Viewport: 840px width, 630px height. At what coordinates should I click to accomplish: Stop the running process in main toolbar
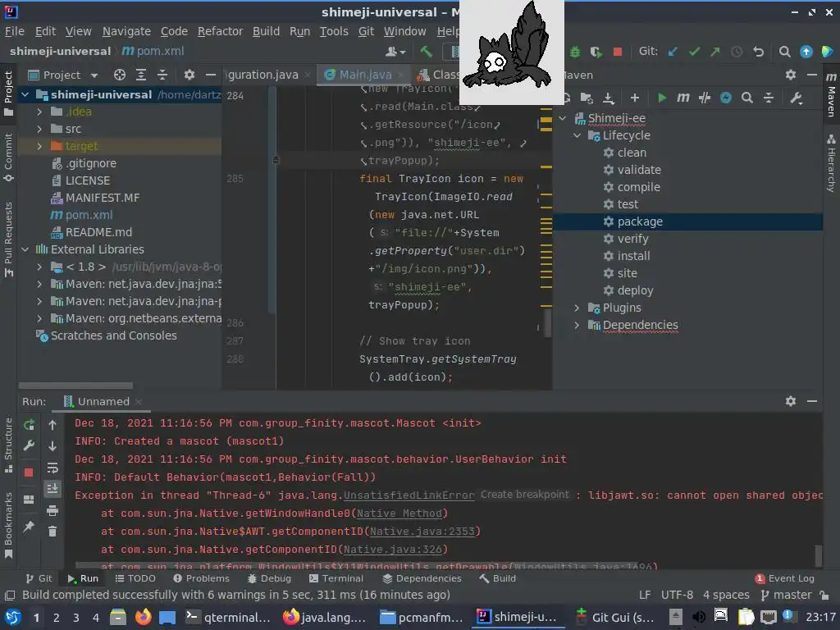point(617,52)
